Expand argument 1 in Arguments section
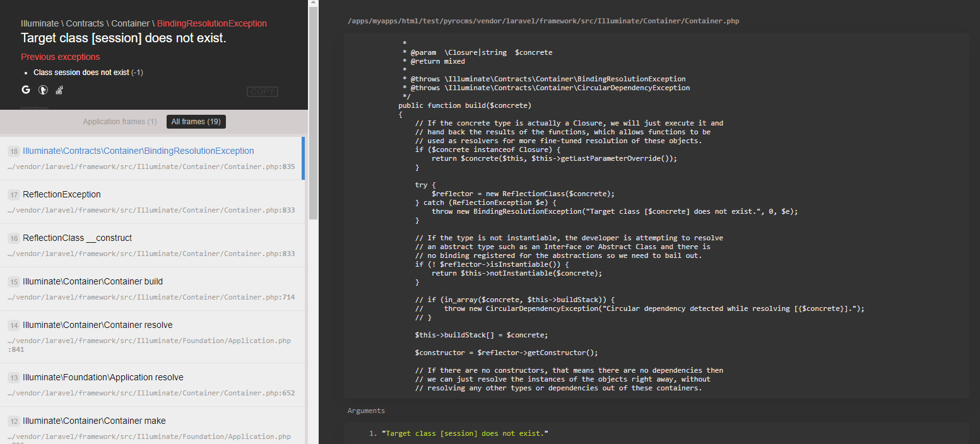980x444 pixels. pyautogui.click(x=461, y=433)
